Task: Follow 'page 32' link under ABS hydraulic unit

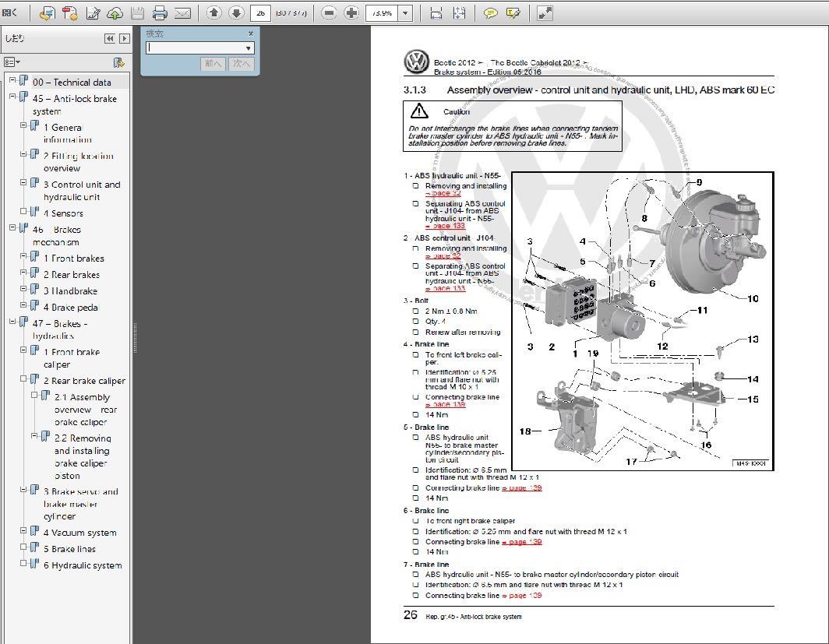Action: coord(443,193)
